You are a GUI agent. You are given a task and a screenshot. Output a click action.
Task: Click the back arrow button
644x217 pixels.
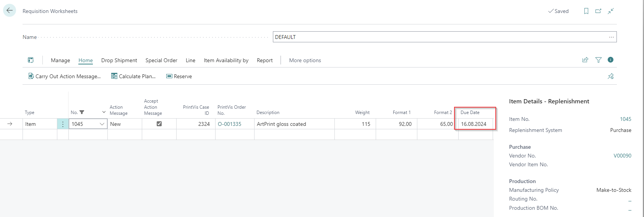click(x=10, y=11)
